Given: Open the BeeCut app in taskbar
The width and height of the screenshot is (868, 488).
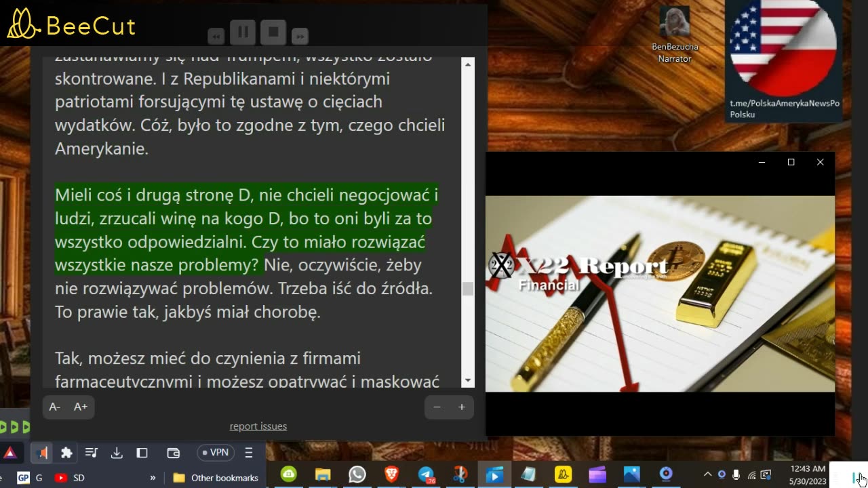Looking at the screenshot, I should [x=564, y=474].
